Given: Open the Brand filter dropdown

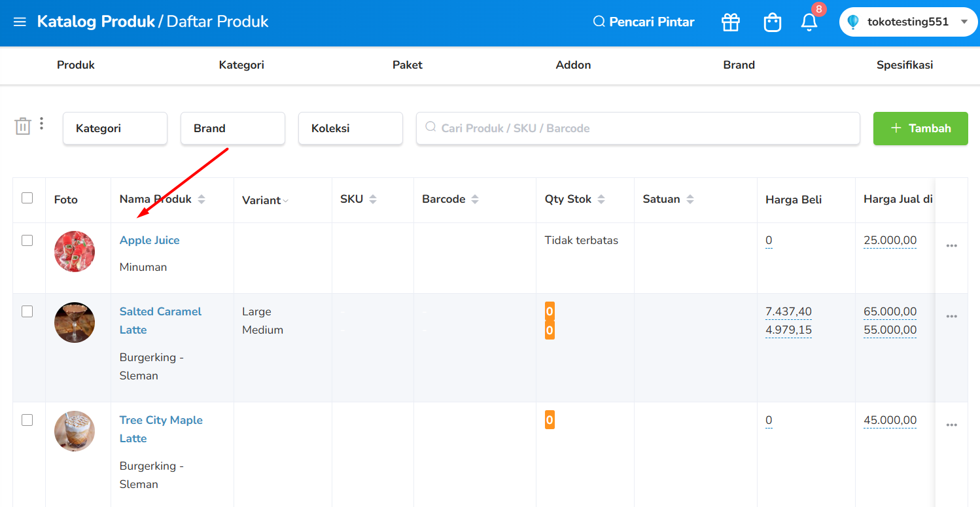Looking at the screenshot, I should pyautogui.click(x=233, y=128).
